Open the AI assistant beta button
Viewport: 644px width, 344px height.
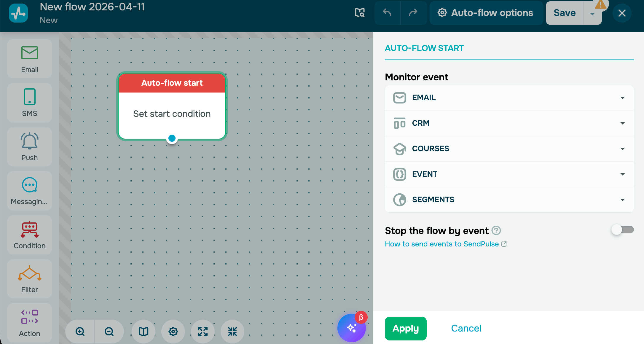[x=352, y=328]
